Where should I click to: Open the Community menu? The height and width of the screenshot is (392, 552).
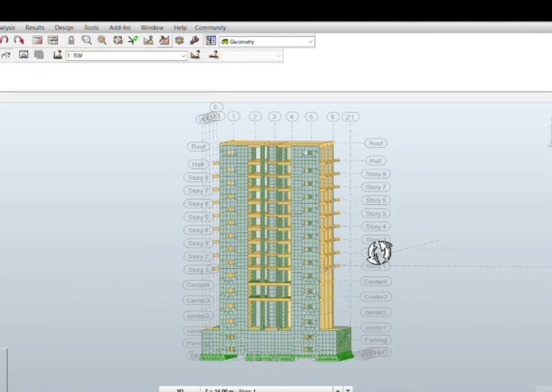tap(211, 28)
